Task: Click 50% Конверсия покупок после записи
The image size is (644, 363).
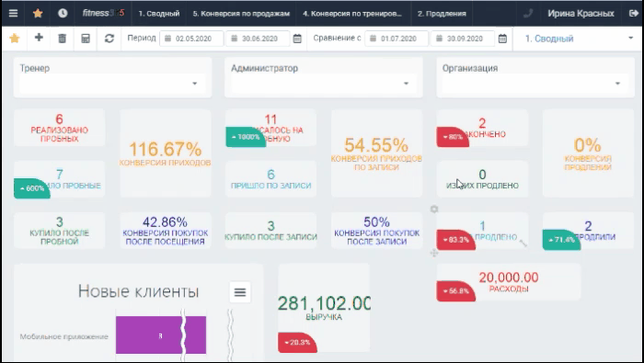Action: tap(376, 231)
